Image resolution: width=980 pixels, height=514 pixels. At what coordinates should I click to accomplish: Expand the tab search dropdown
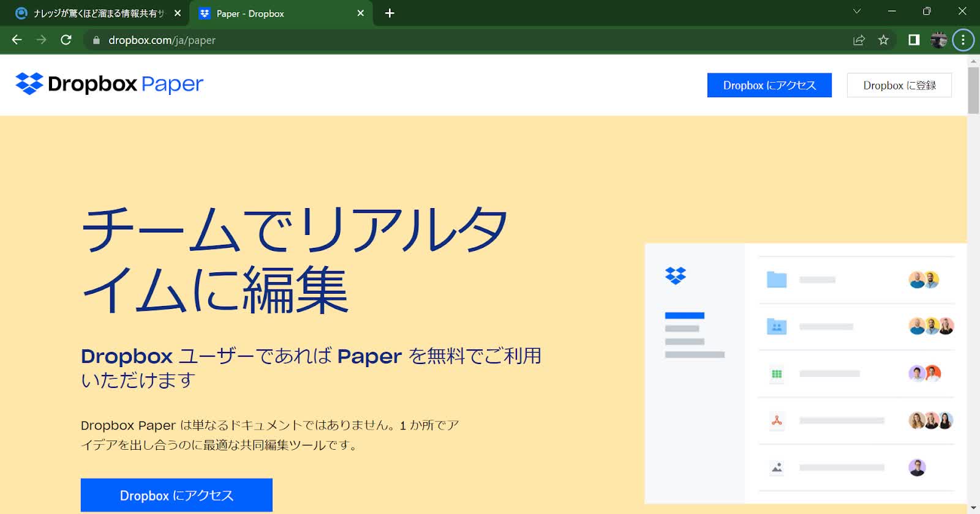857,12
